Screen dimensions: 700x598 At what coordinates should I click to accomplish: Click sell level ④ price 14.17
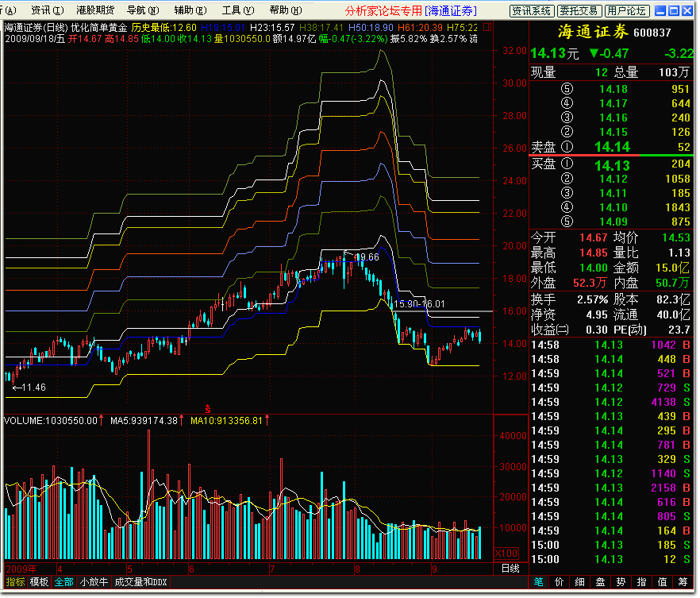tap(613, 103)
